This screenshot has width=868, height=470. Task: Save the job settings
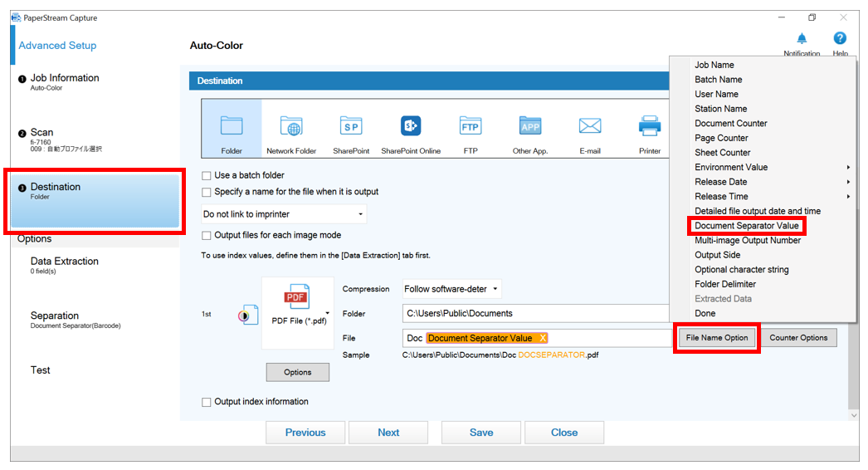[x=481, y=433]
